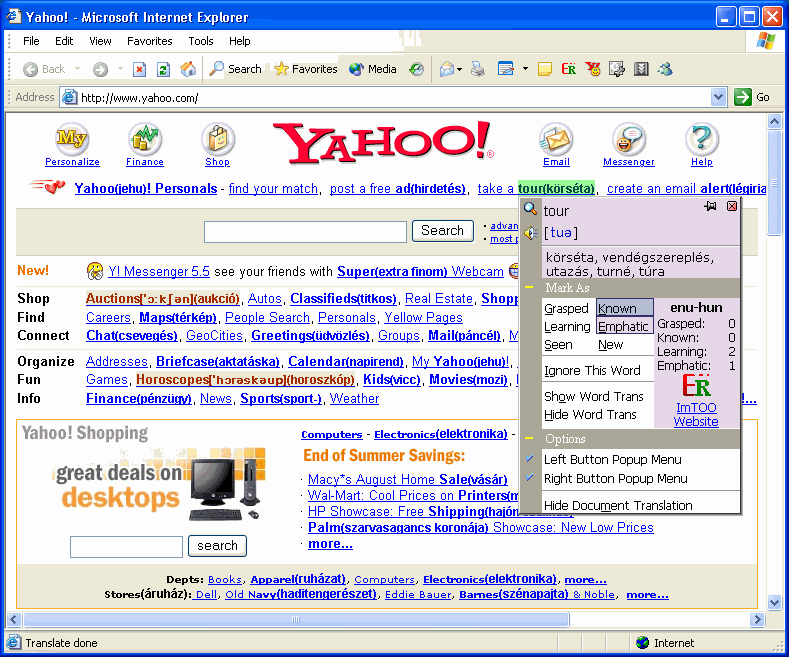Choose Hide Document Translation
Screen dimensions: 789x657
[618, 505]
